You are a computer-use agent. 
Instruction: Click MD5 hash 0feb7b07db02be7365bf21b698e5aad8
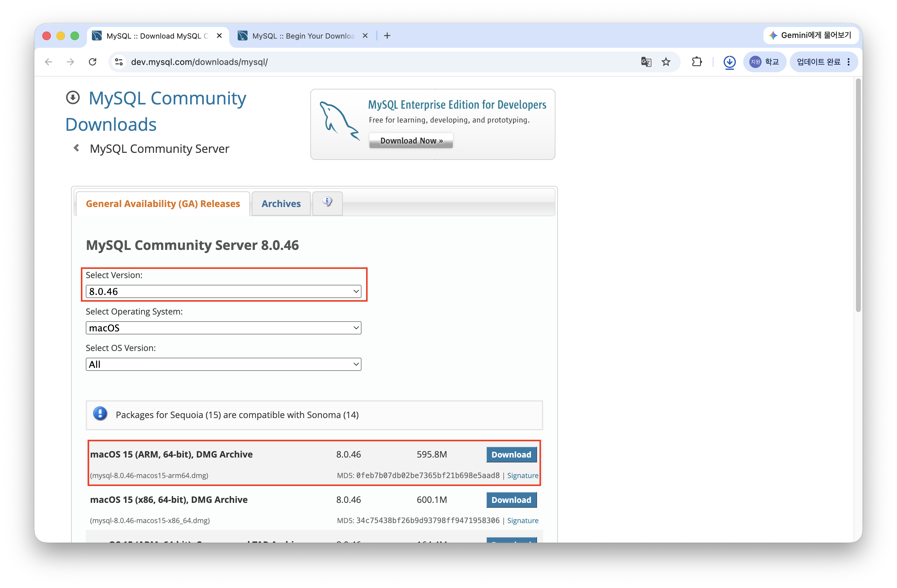(x=428, y=475)
